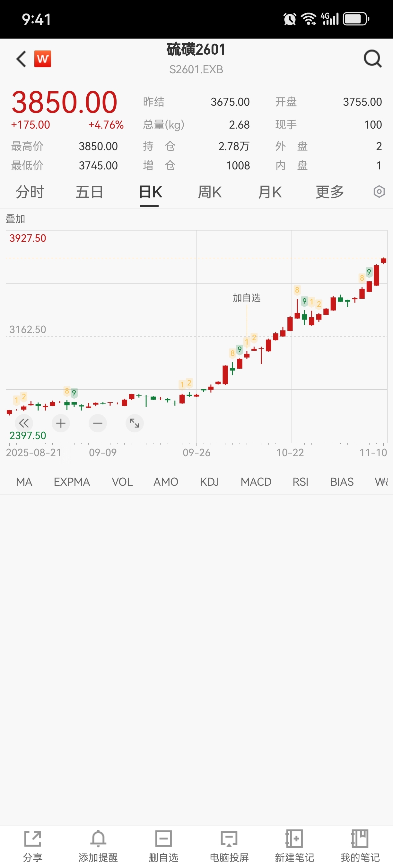This screenshot has height=868, width=393.
Task: Tap the alarm clock status icon
Action: [290, 19]
